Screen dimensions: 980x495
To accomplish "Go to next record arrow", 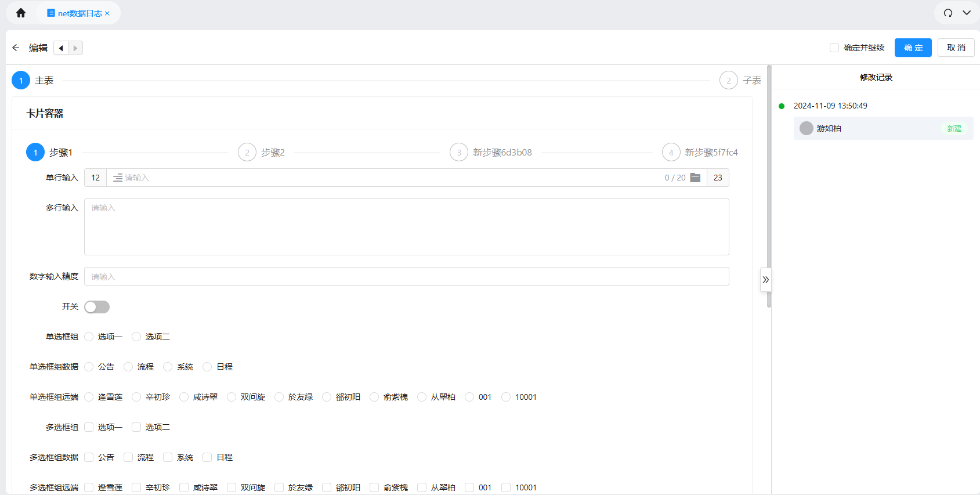I will pos(75,48).
